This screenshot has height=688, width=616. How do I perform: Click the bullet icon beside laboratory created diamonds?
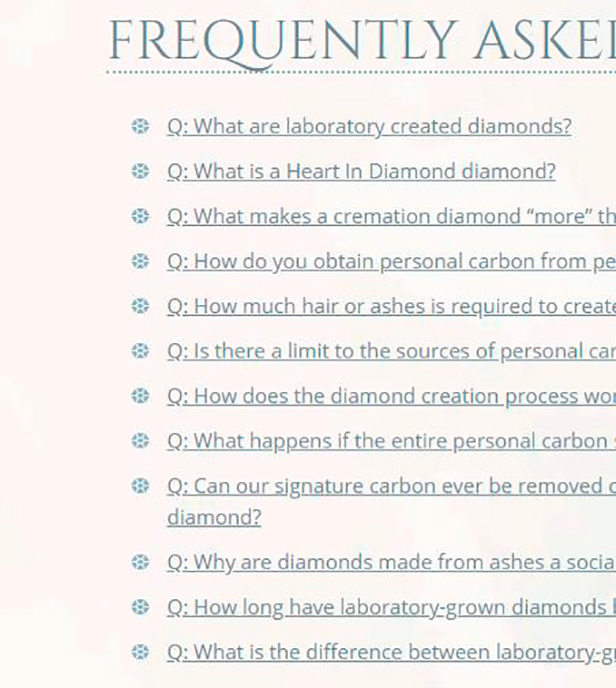point(140,126)
